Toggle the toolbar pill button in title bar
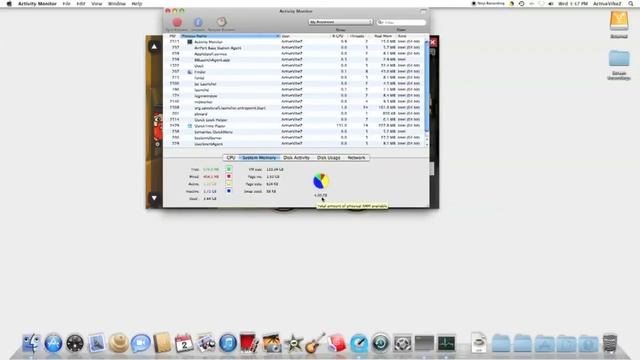 coord(423,11)
